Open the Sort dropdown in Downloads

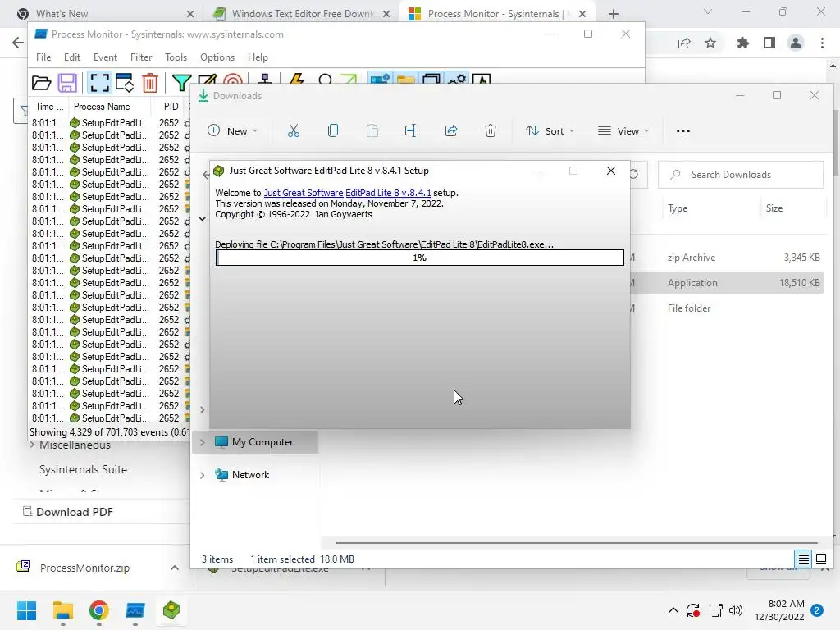pos(550,130)
